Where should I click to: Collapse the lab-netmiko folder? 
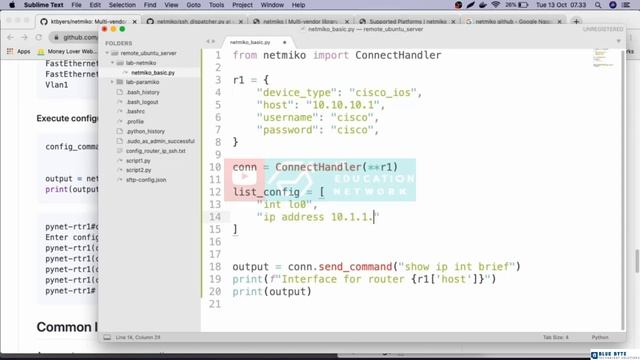[112, 63]
